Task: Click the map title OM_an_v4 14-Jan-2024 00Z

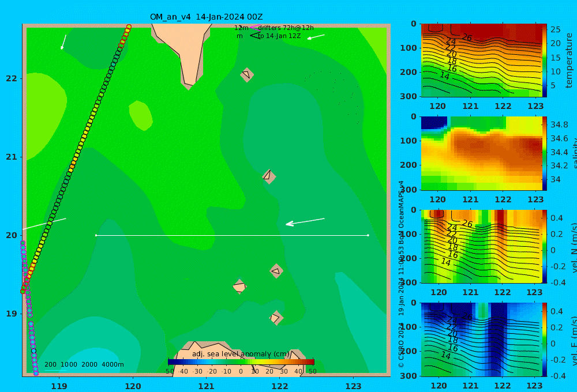Action: tap(206, 17)
